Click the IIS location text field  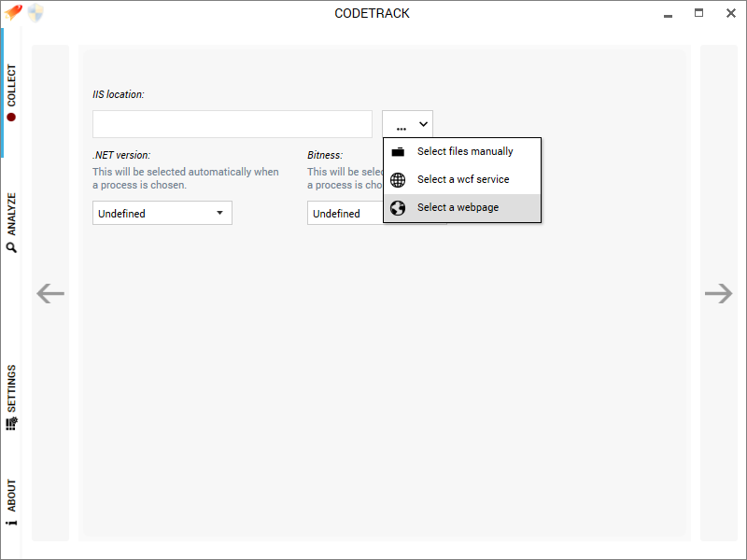(x=232, y=124)
